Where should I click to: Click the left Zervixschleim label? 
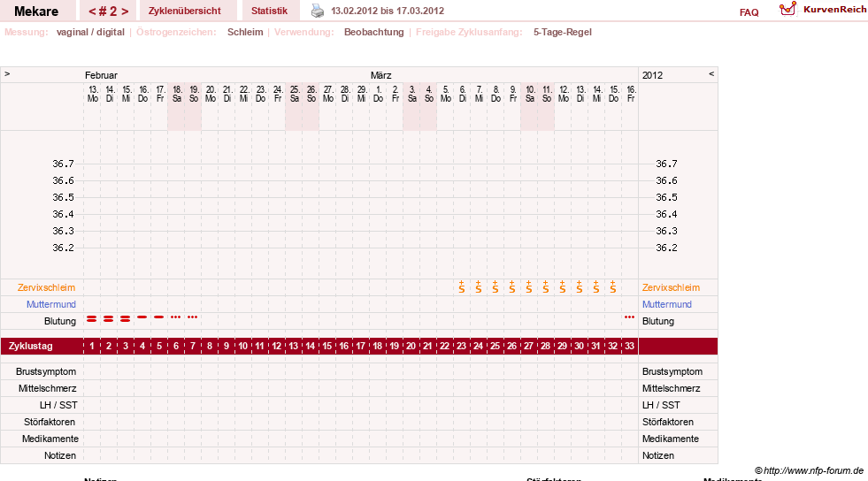(47, 287)
